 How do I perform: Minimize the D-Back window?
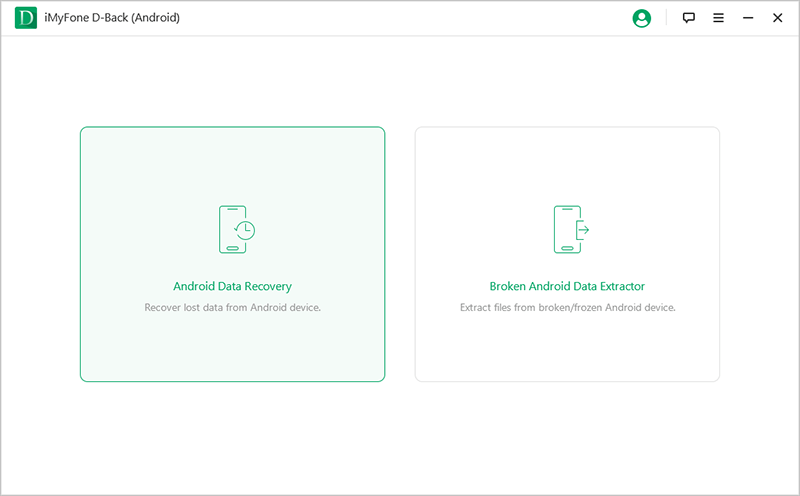tap(748, 18)
